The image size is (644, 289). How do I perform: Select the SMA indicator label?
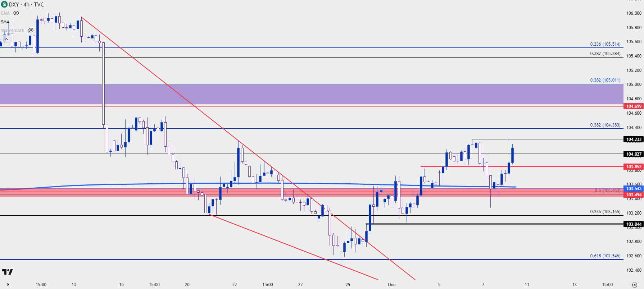point(5,22)
